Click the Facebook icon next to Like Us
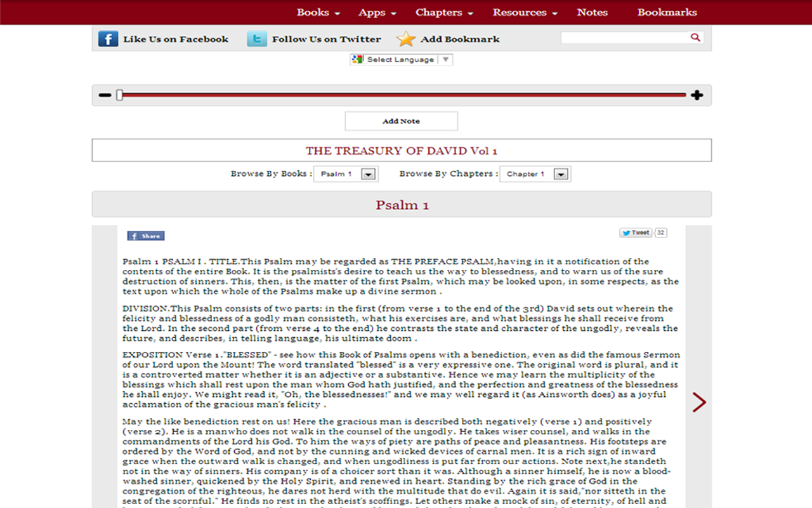Screen dimensions: 812x508 (108, 38)
